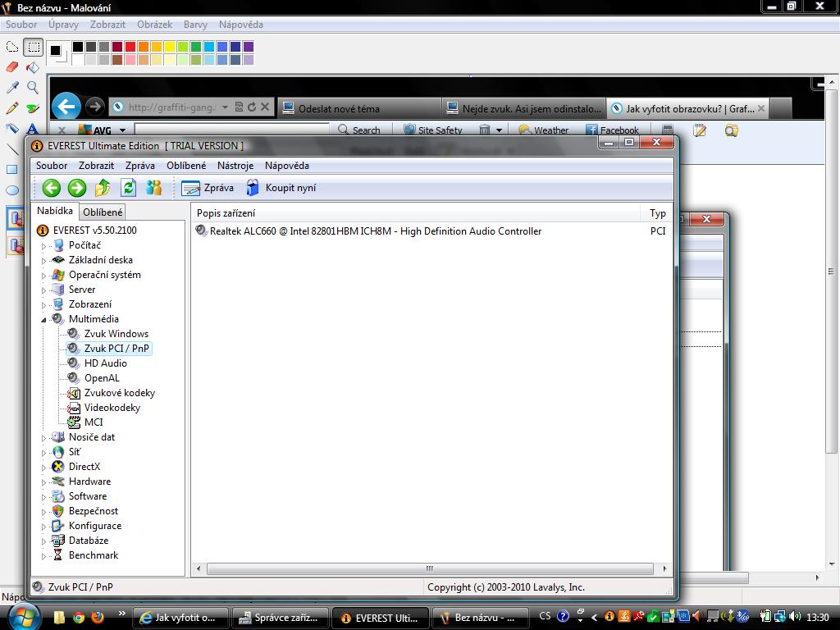Select the Paint line tool
This screenshot has width=840, height=630.
(11, 149)
